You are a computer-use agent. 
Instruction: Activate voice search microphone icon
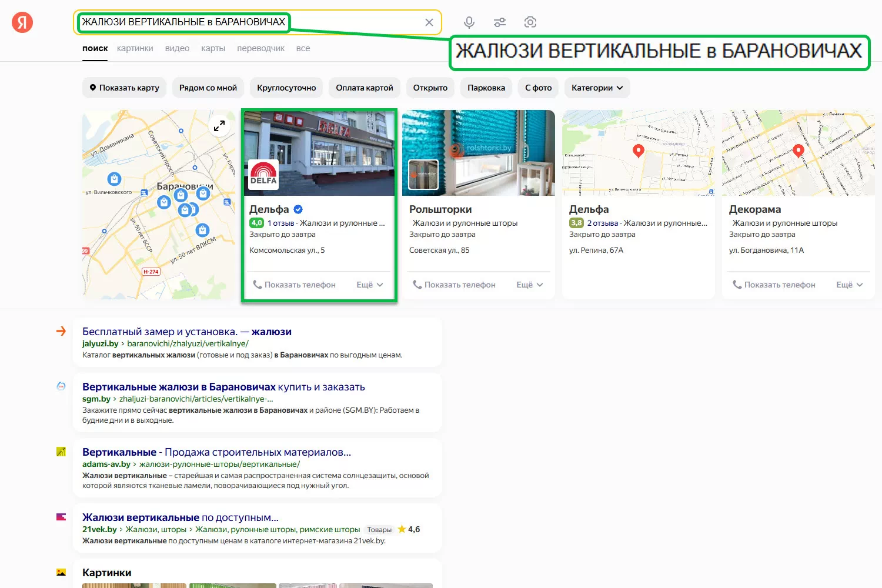[469, 22]
